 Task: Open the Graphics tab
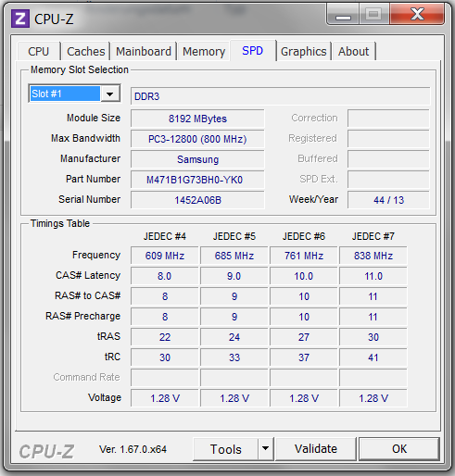(x=304, y=51)
